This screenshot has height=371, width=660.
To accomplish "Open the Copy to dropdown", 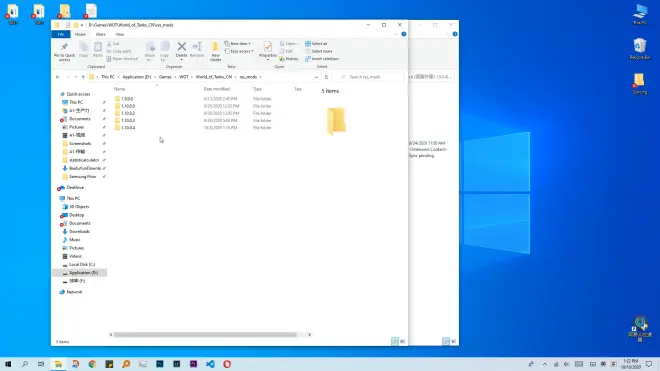I will click(165, 51).
